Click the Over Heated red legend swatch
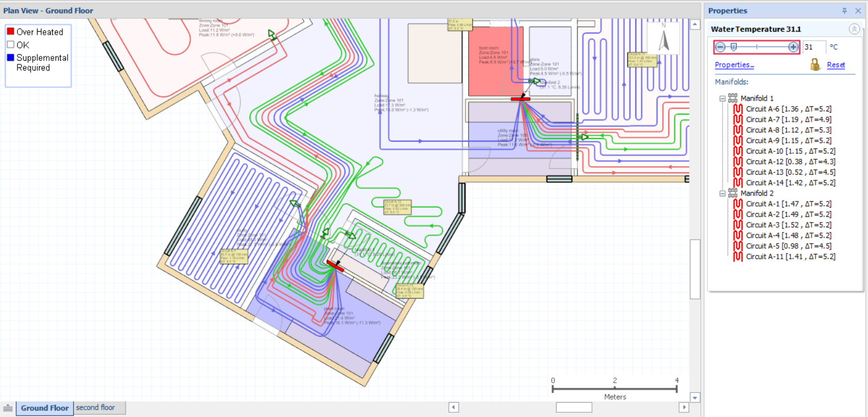This screenshot has width=868, height=417. click(11, 32)
